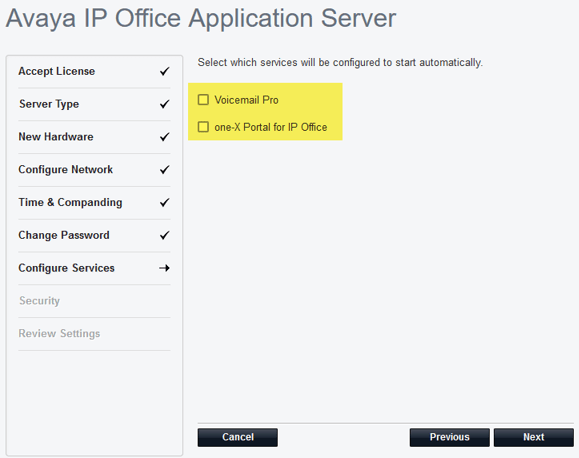Go back with the Previous button
Screen dimensions: 579x458
tap(449, 437)
